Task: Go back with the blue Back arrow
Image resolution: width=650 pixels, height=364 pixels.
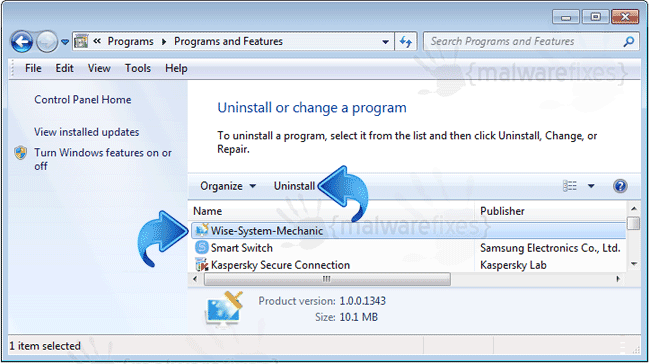Action: click(x=22, y=41)
